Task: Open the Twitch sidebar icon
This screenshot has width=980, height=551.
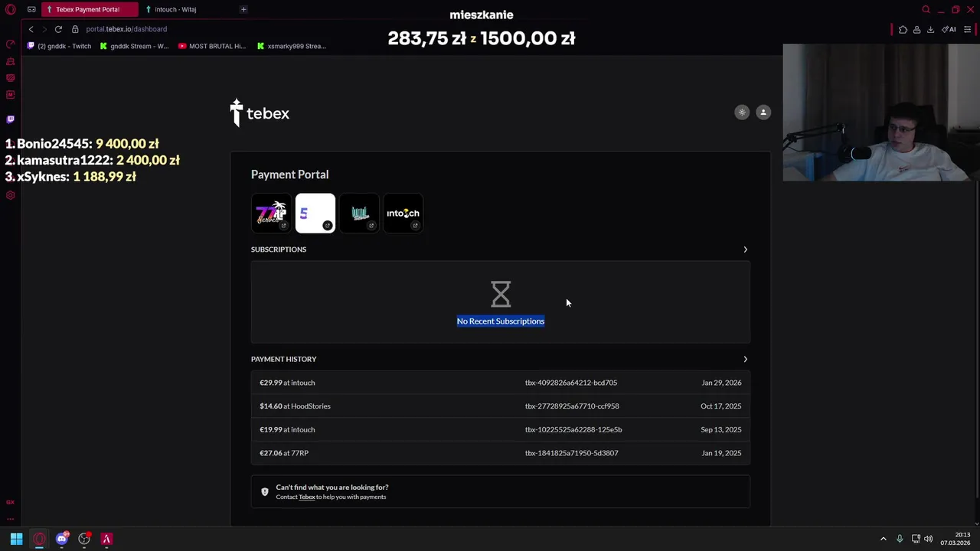Action: pos(11,119)
